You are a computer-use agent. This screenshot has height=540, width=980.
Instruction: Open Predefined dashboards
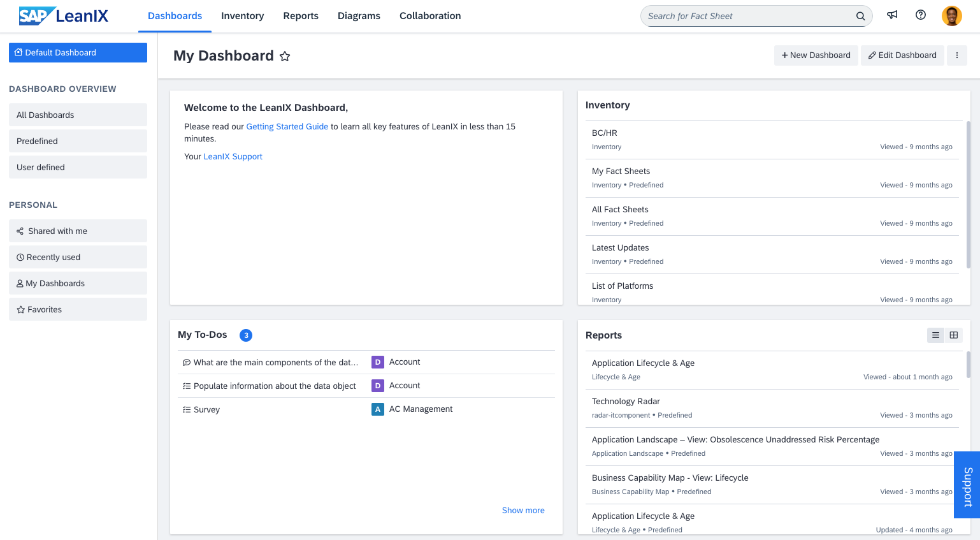[x=78, y=141]
